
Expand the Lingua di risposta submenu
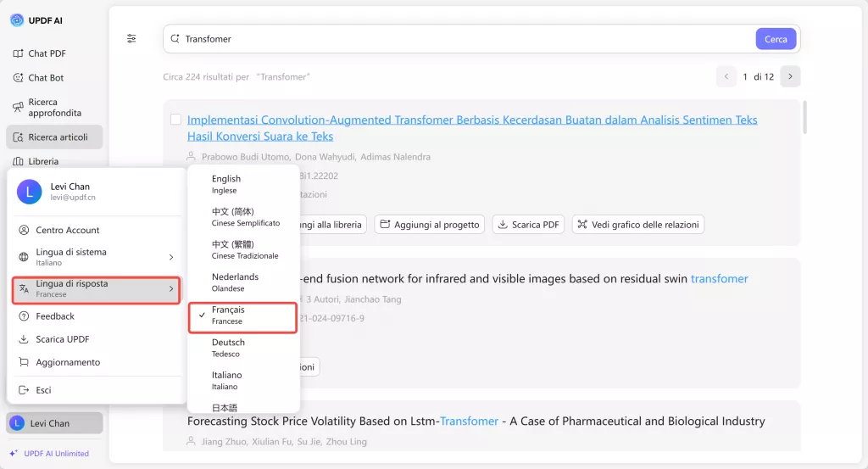click(x=97, y=289)
